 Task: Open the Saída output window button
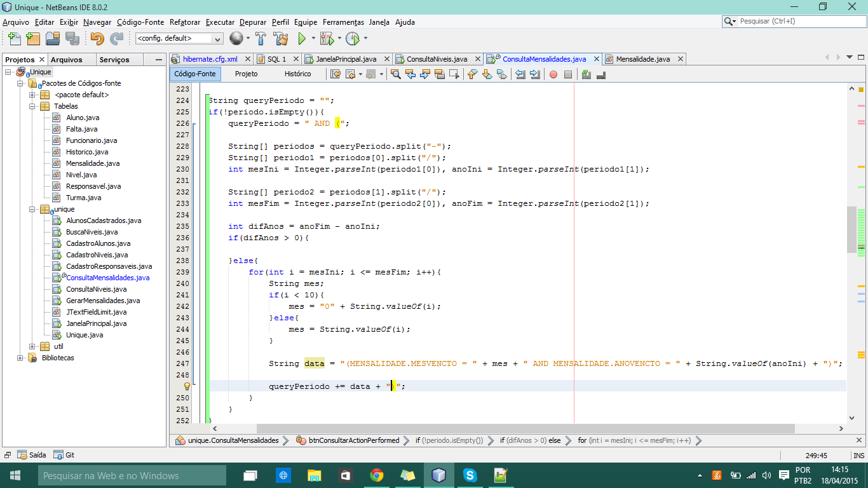(x=32, y=455)
